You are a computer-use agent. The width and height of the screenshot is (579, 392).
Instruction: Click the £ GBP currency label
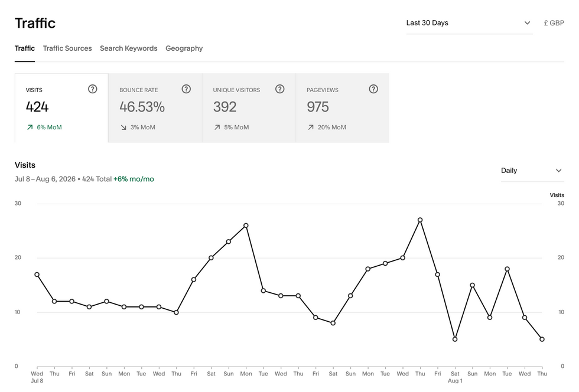(x=554, y=23)
